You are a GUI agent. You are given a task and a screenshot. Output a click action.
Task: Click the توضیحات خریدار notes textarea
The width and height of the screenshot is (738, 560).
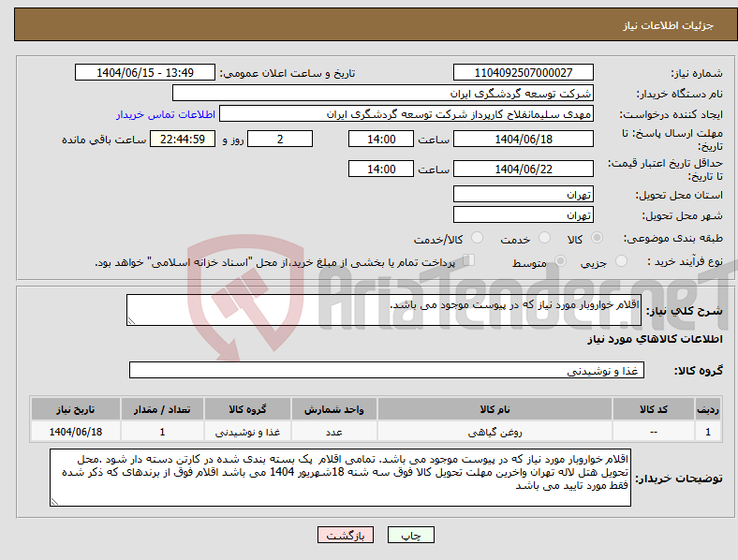(x=340, y=478)
